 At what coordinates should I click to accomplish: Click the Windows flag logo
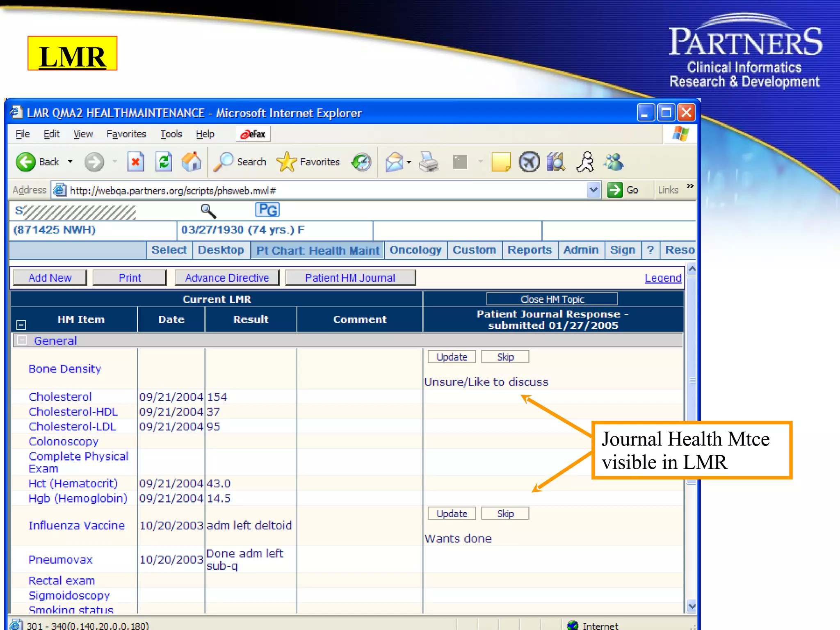pyautogui.click(x=680, y=134)
